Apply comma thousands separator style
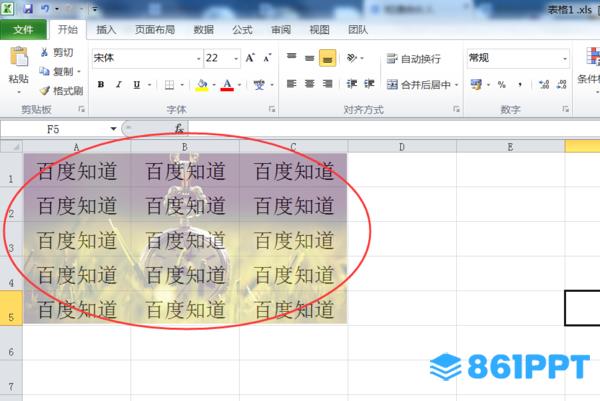This screenshot has height=401, width=600. point(520,85)
